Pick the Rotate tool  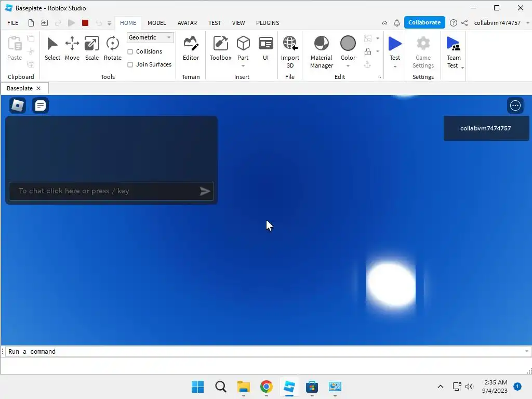pos(112,48)
